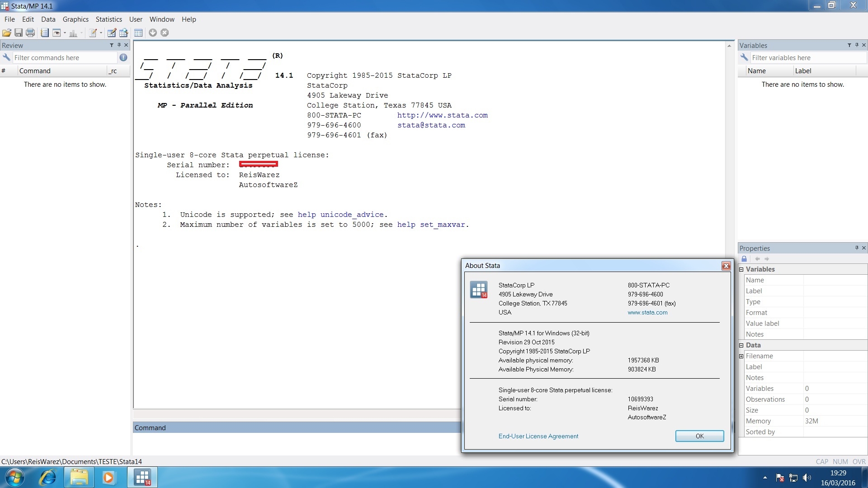Open the Window menu

[162, 19]
